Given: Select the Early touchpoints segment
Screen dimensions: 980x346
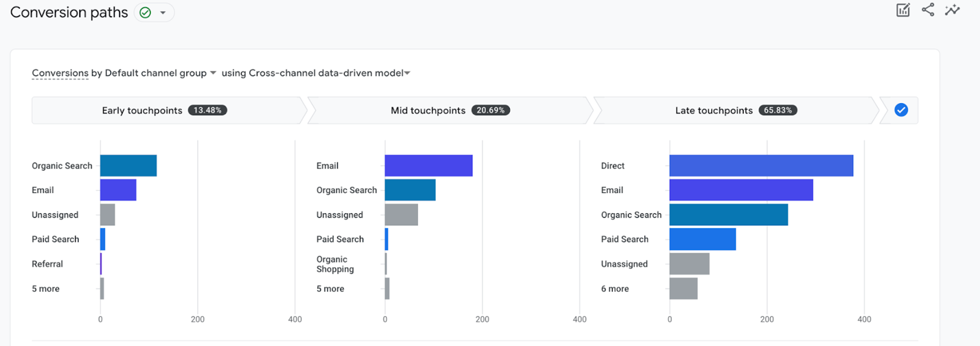Looking at the screenshot, I should [165, 110].
